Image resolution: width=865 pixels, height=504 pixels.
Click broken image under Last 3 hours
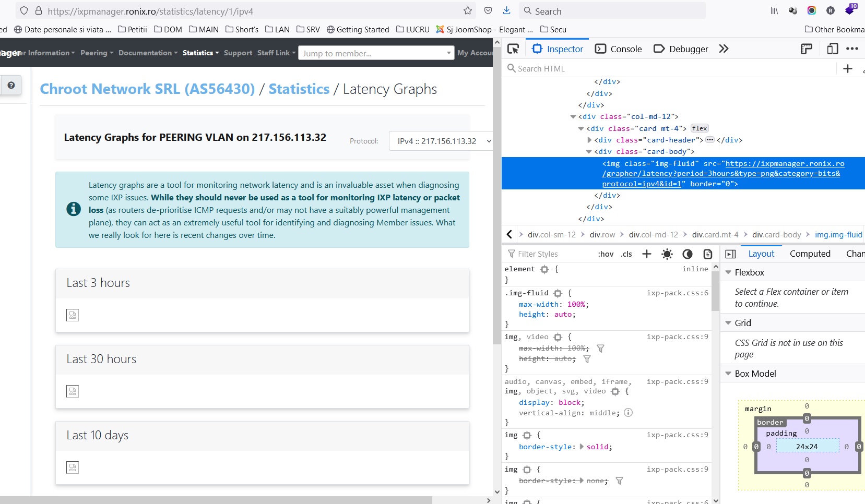pos(73,315)
